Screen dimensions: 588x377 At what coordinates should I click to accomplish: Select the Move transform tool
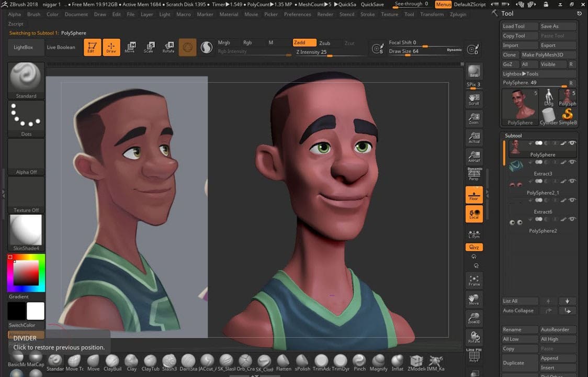coord(130,47)
